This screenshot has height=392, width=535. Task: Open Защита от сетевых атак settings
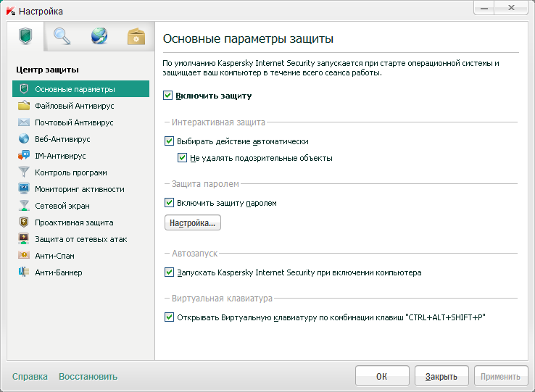(80, 239)
